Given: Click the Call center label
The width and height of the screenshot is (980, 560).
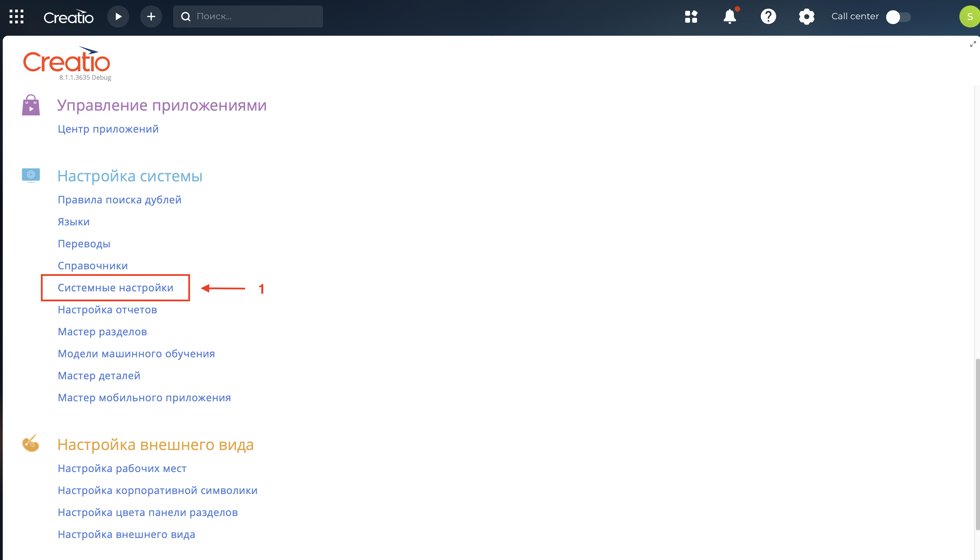Looking at the screenshot, I should tap(855, 16).
